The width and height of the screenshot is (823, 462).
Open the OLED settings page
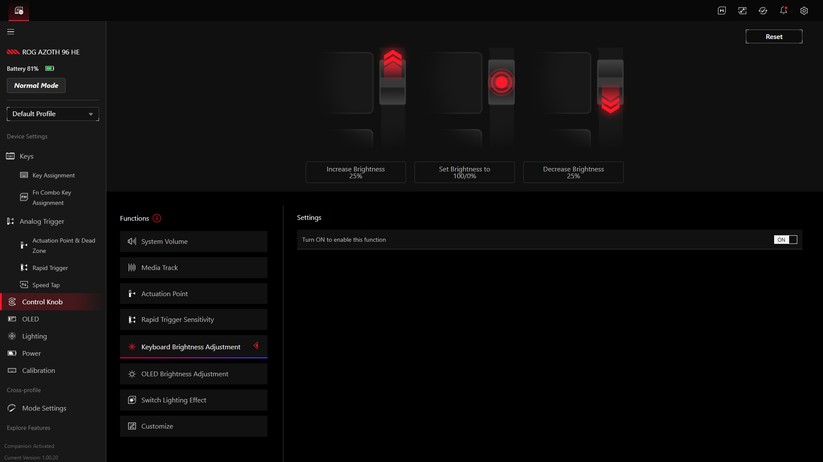(30, 319)
